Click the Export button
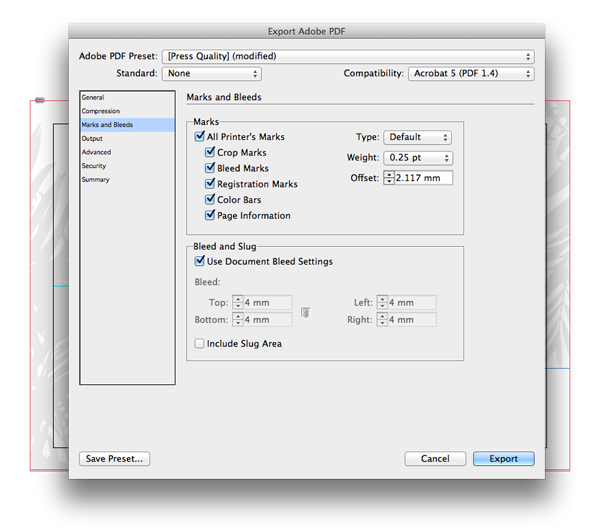600x532 pixels. tap(504, 459)
